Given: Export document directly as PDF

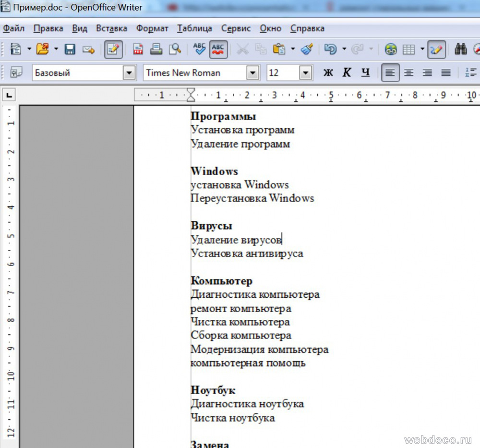Looking at the screenshot, I should click(x=138, y=49).
